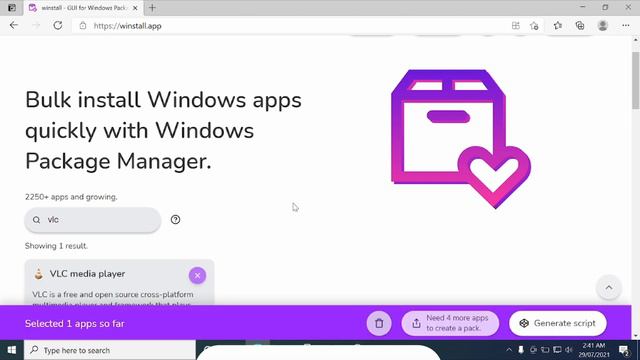The width and height of the screenshot is (640, 360).
Task: Click the Showing 1 result text
Action: 56,246
